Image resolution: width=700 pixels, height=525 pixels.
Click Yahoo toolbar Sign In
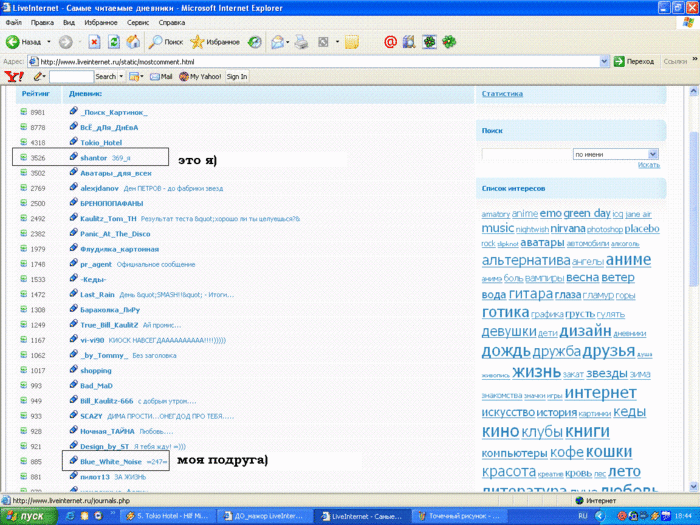point(237,76)
